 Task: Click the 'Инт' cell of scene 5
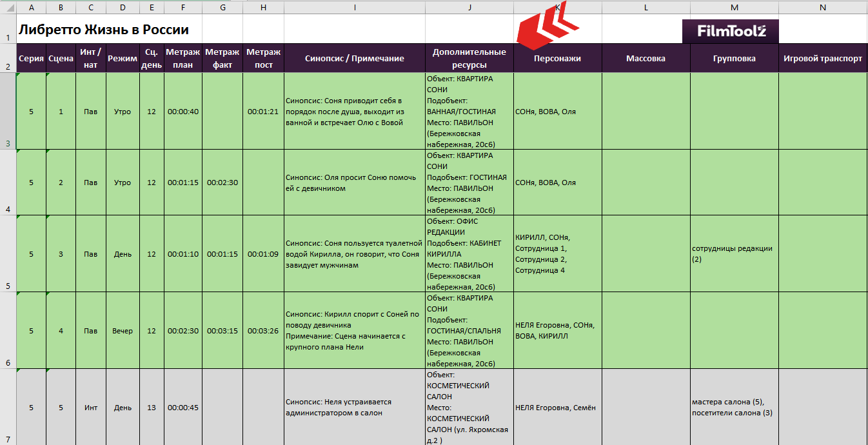pyautogui.click(x=90, y=408)
